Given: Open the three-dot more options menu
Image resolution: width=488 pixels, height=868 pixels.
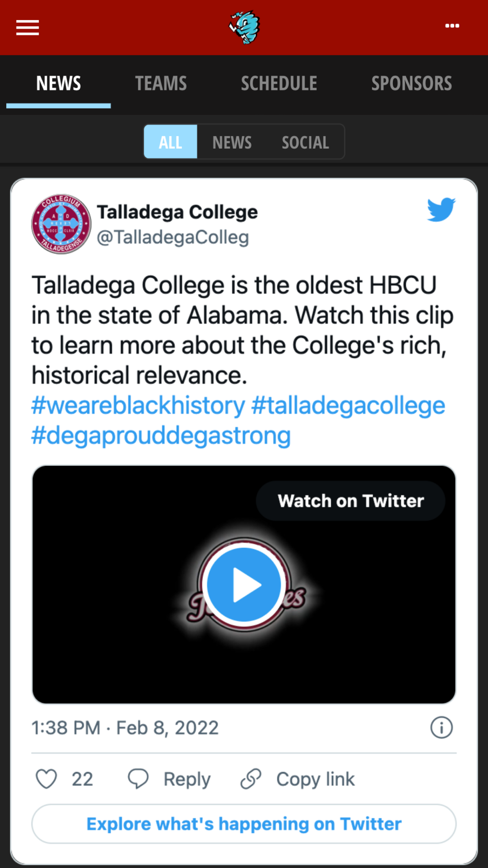Looking at the screenshot, I should click(x=452, y=26).
